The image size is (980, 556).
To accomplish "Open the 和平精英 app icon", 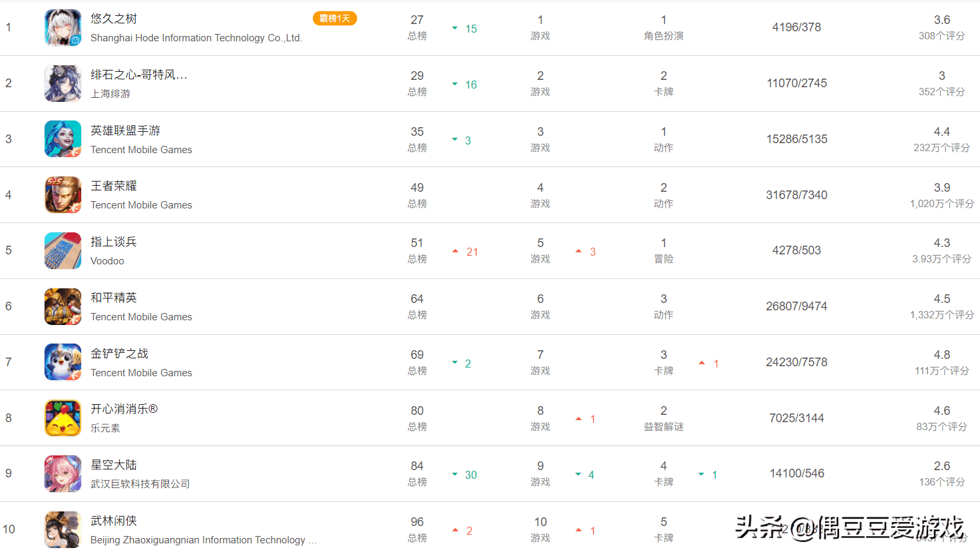I will point(63,306).
